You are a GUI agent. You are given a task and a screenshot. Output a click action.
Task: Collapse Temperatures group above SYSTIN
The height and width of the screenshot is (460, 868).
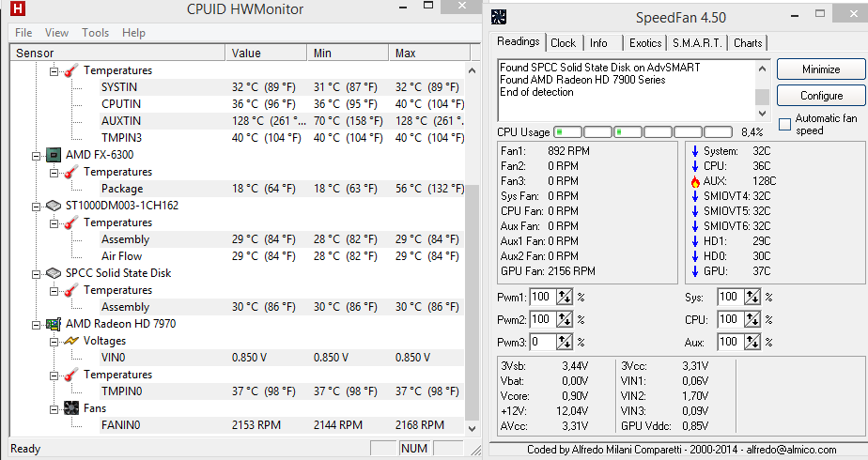pyautogui.click(x=54, y=71)
